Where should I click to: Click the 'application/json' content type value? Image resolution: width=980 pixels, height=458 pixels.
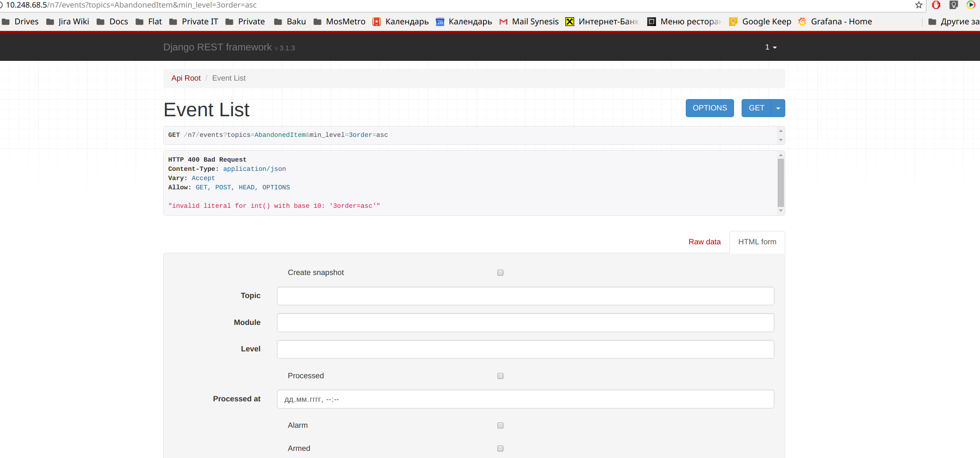tap(254, 169)
